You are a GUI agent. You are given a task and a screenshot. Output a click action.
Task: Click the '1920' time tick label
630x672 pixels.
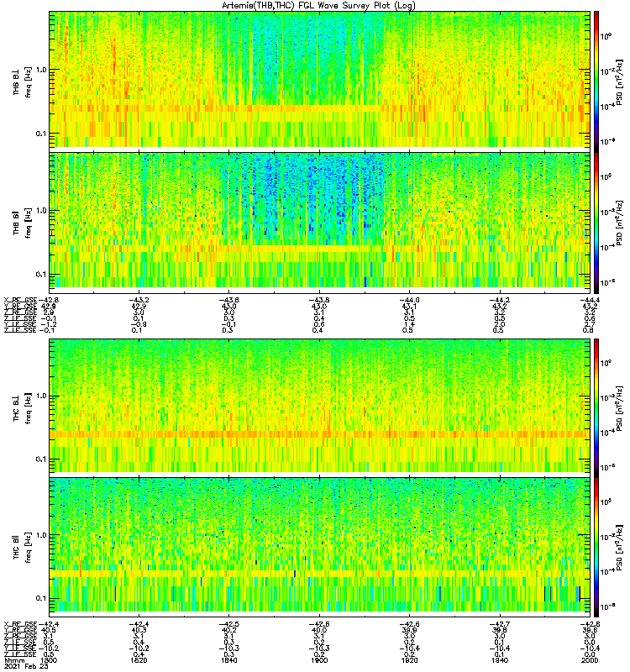(409, 660)
